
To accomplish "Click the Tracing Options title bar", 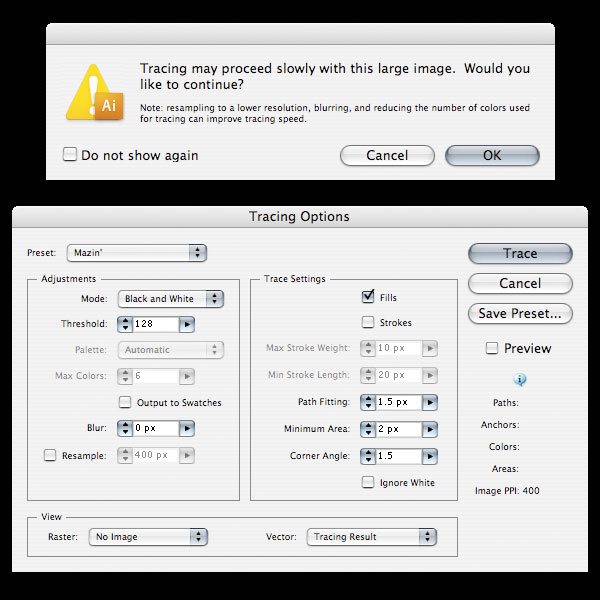I will (x=300, y=217).
